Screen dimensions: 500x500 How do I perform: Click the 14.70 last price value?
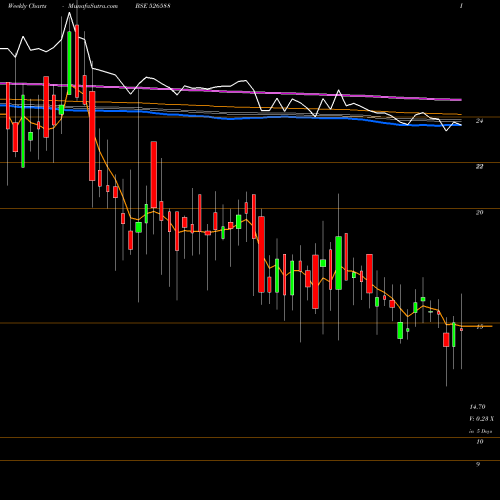tap(477, 407)
